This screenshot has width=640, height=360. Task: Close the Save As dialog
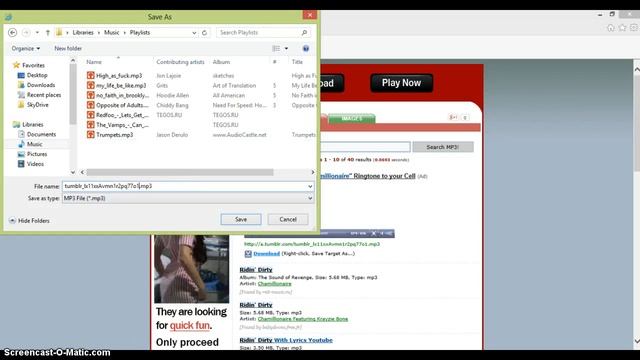(x=310, y=15)
